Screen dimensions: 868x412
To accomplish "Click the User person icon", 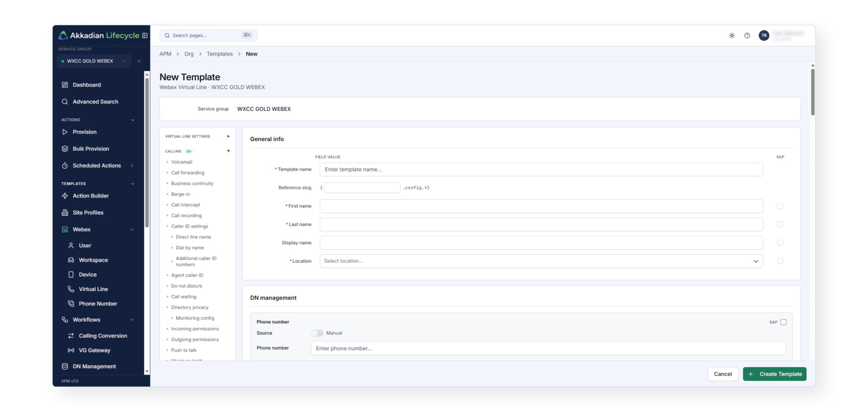I will click(71, 245).
